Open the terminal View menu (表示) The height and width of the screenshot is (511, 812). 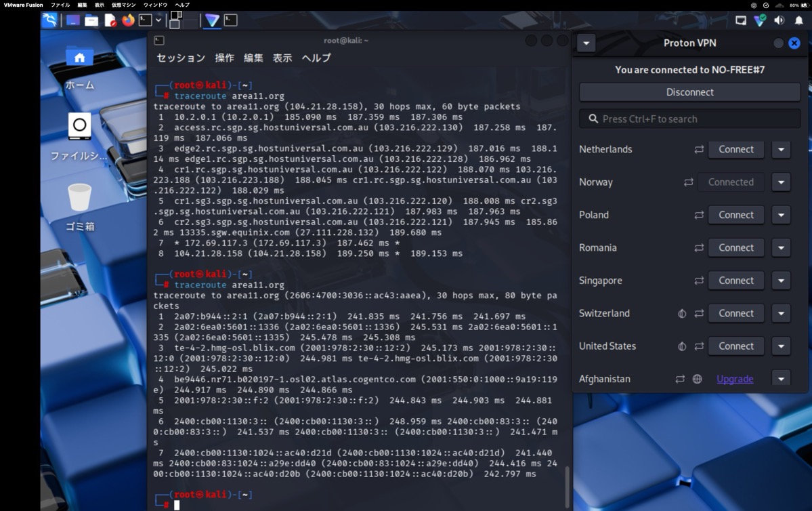pos(282,58)
